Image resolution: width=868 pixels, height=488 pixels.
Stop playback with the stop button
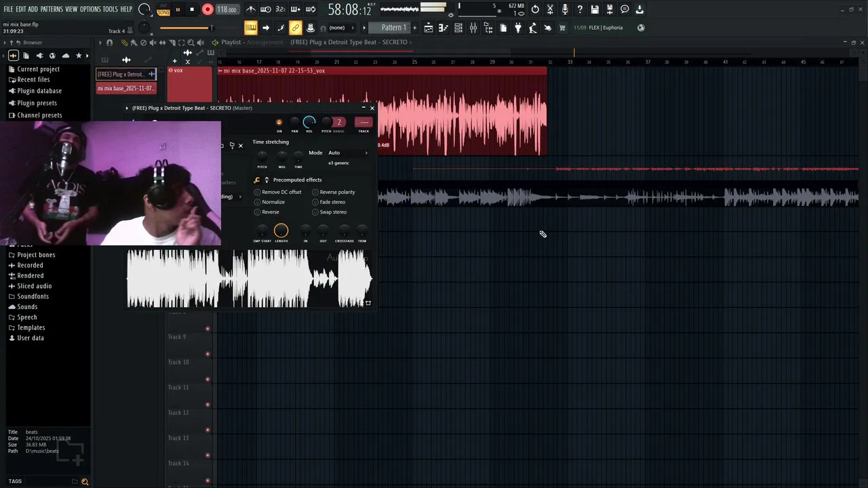pos(192,9)
